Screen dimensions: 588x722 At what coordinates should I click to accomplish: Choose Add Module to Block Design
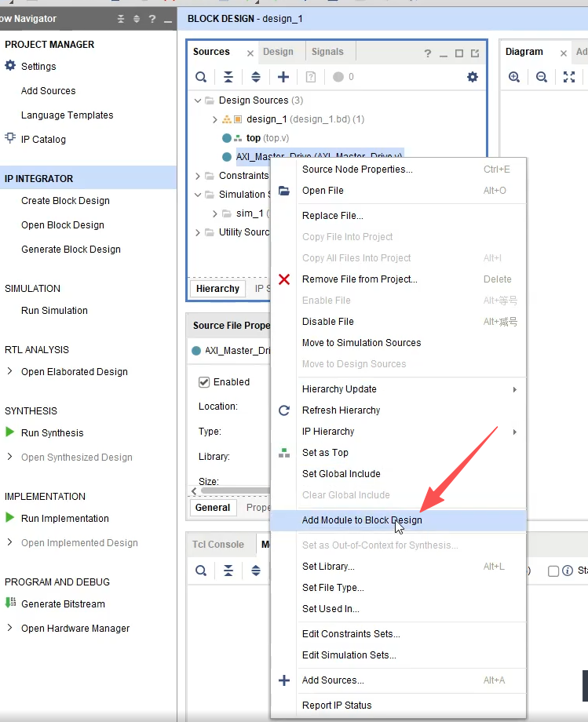pyautogui.click(x=398, y=520)
